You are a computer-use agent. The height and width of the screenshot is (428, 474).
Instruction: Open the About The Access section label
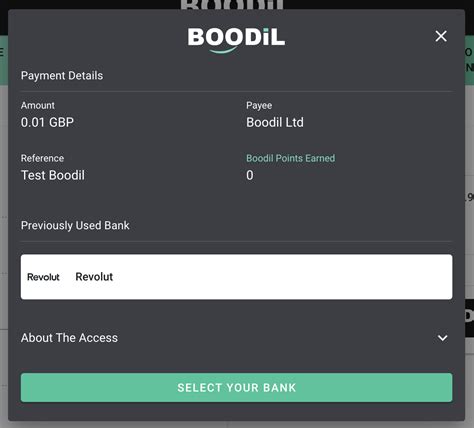tap(69, 338)
